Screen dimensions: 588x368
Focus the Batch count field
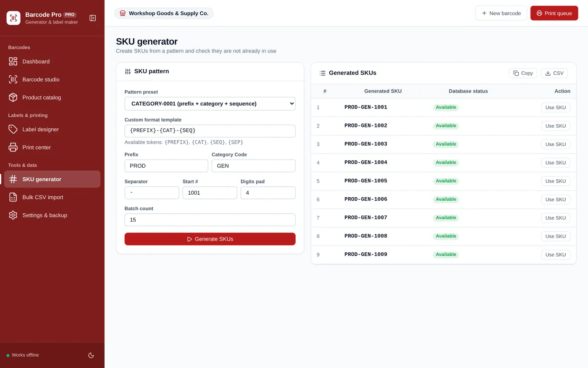pyautogui.click(x=210, y=220)
